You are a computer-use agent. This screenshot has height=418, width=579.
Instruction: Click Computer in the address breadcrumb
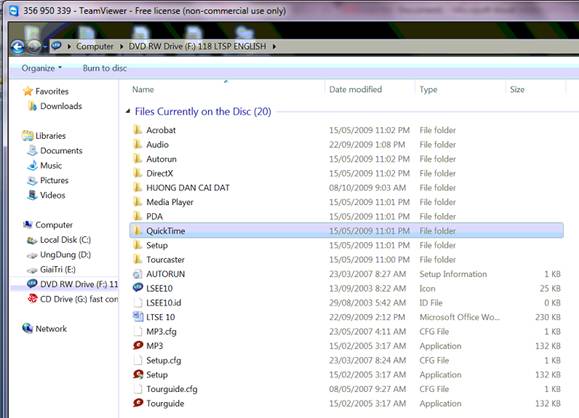pyautogui.click(x=95, y=46)
